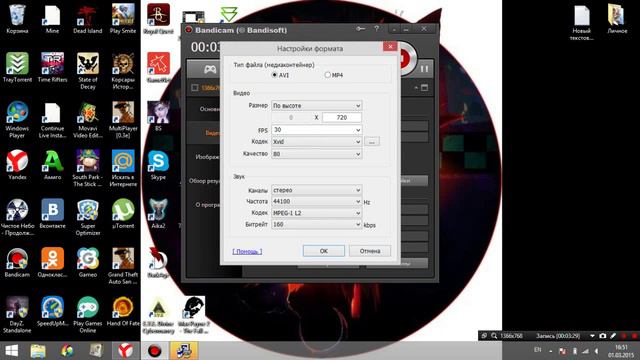Click the codec settings '...' button

pos(372,142)
